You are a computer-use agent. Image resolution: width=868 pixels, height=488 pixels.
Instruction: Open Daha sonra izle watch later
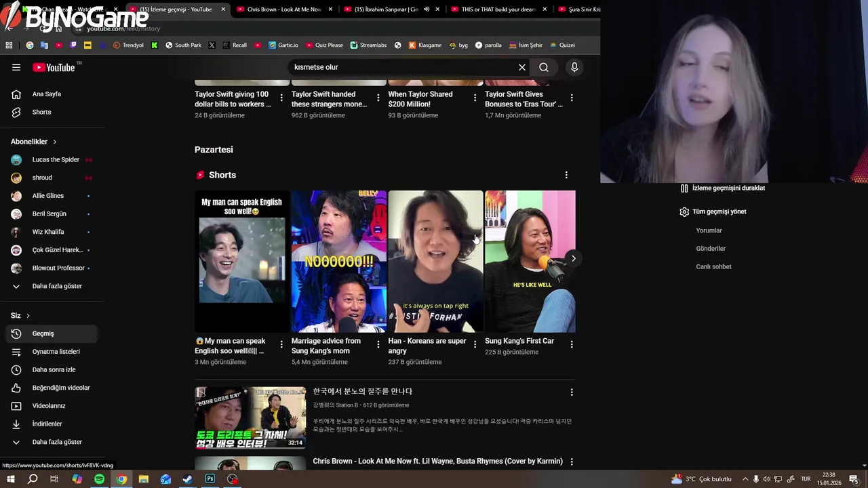pos(52,369)
